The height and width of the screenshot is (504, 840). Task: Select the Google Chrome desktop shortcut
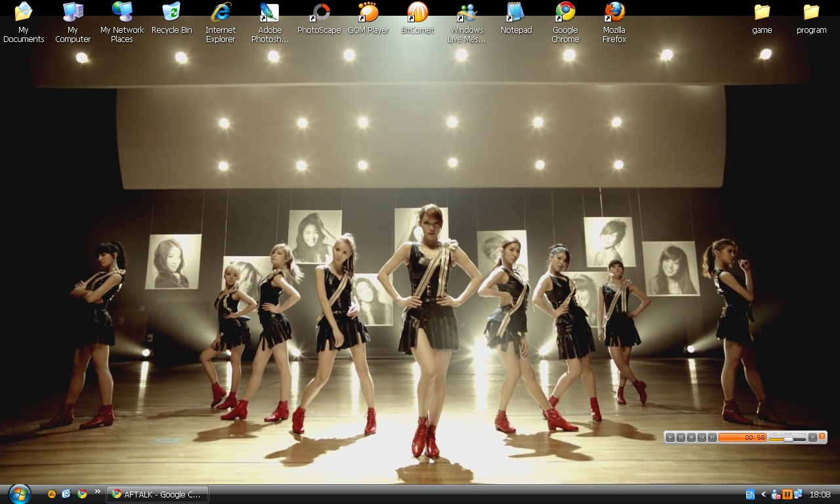(x=565, y=22)
